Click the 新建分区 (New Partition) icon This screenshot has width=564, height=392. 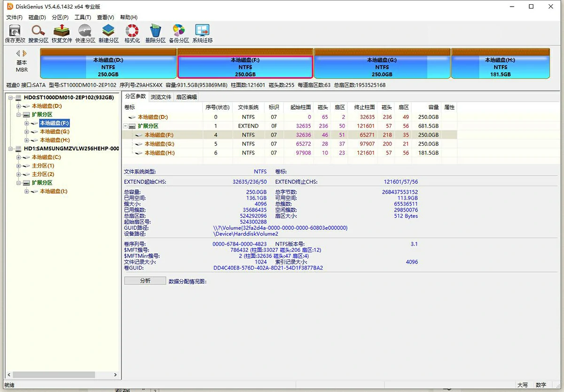point(109,32)
